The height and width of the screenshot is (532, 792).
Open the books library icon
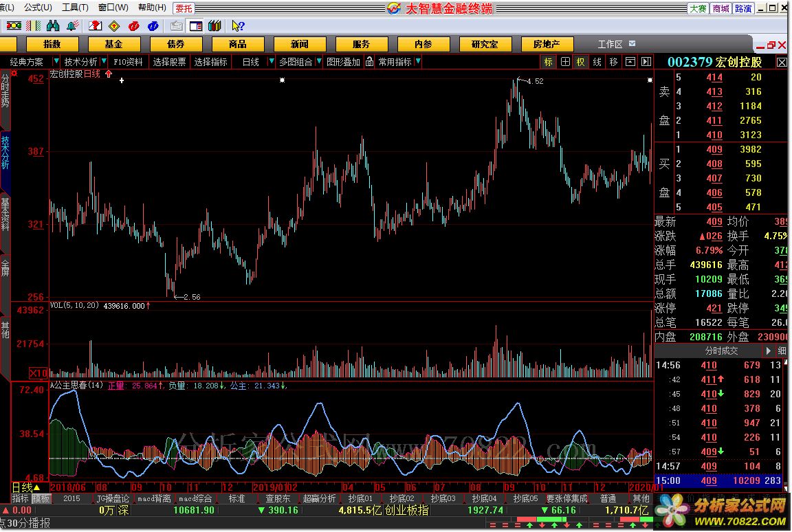click(214, 25)
